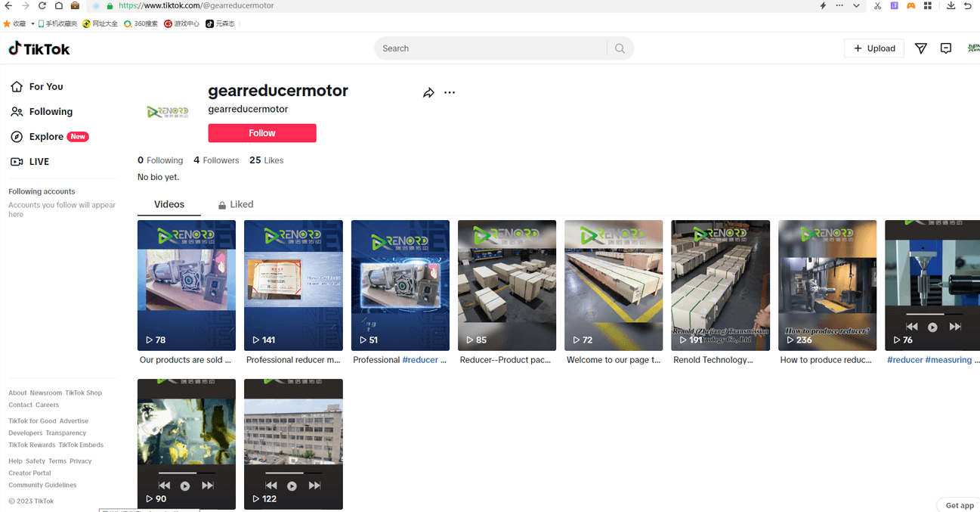Open the video with 51 plays
The width and height of the screenshot is (980, 512).
[400, 285]
